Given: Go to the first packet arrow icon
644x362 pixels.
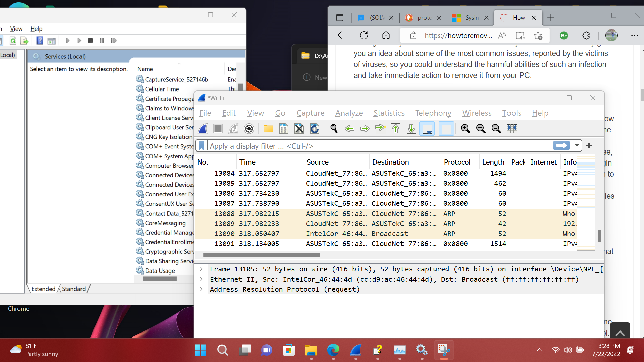Looking at the screenshot, I should point(396,129).
